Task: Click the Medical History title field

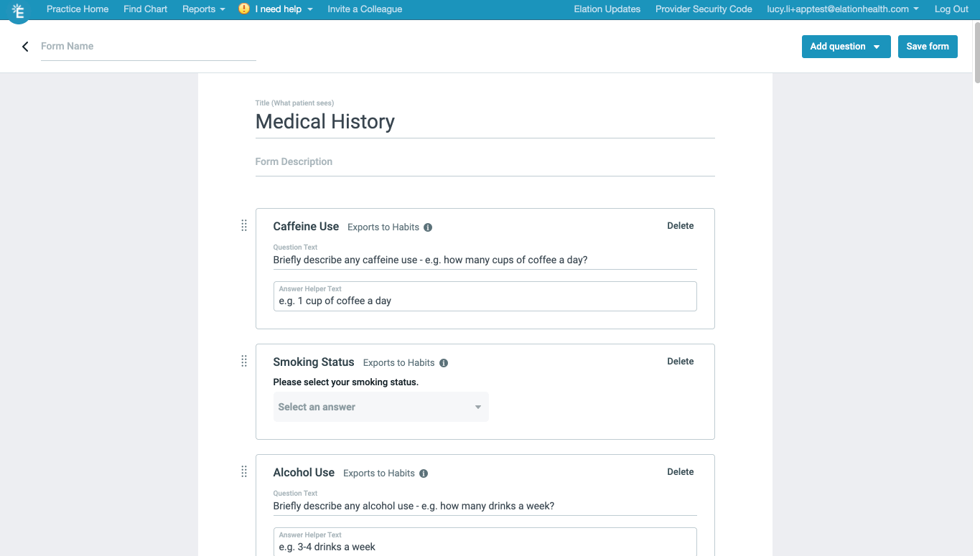Action: (325, 122)
